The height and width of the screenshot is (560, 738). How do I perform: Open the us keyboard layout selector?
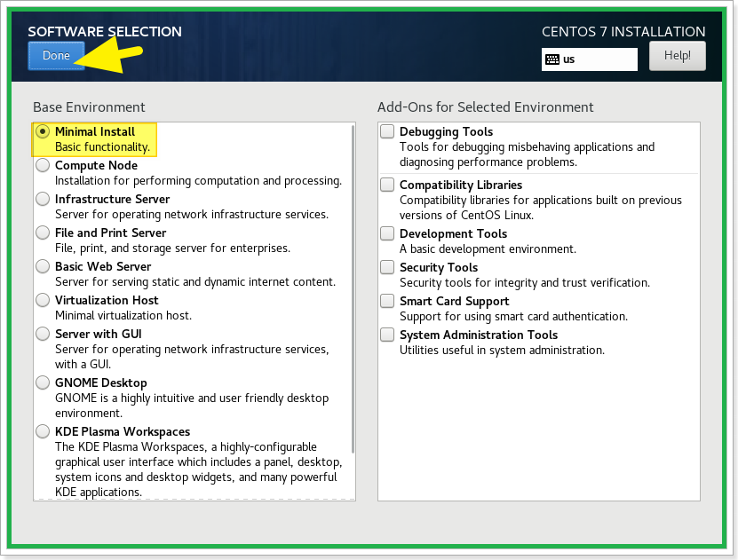click(590, 59)
